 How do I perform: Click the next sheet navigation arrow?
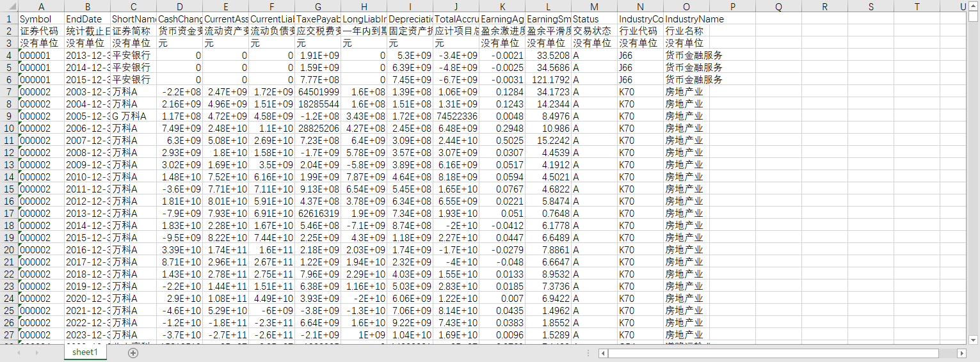tap(37, 353)
